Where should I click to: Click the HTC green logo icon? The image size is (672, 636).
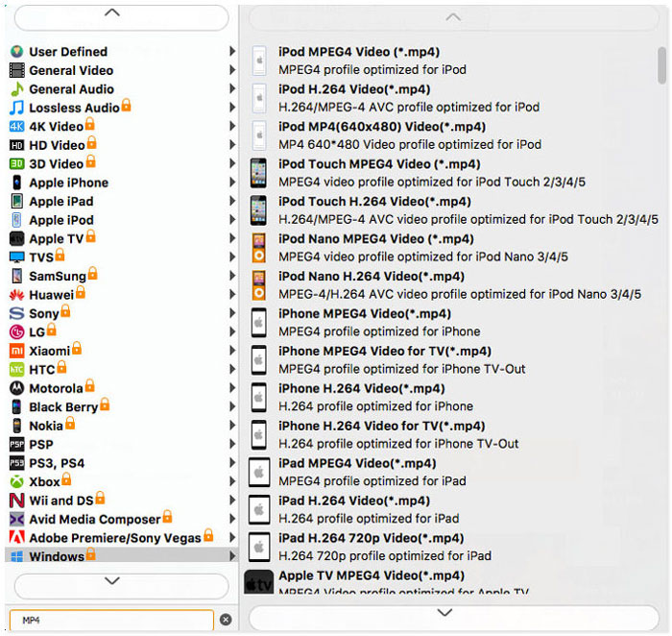tap(16, 369)
